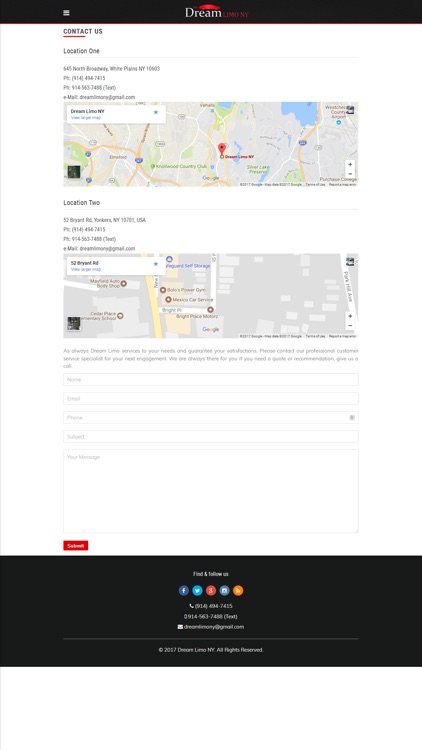Switch second map to satellite view thumbnail
This screenshot has height=750, width=422.
pyautogui.click(x=74, y=323)
